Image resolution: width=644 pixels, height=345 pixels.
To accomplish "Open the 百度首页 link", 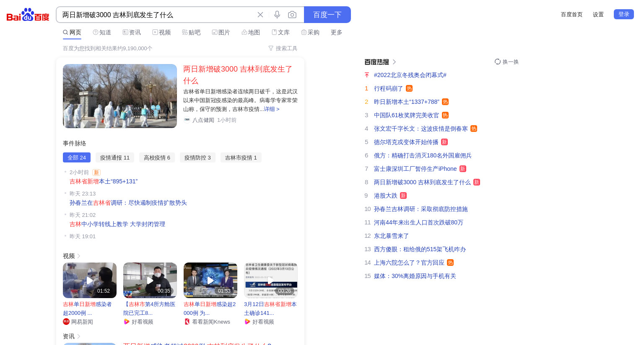I will click(x=572, y=15).
